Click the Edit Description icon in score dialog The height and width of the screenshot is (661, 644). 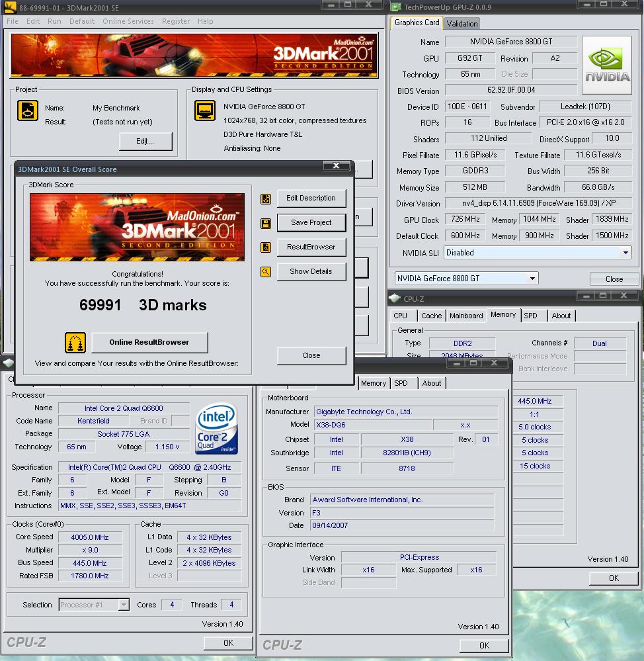(x=266, y=199)
